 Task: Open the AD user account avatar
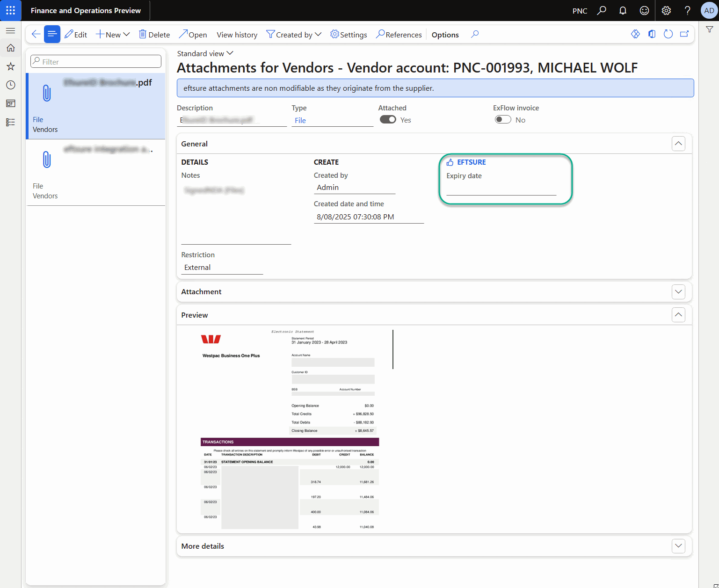709,10
